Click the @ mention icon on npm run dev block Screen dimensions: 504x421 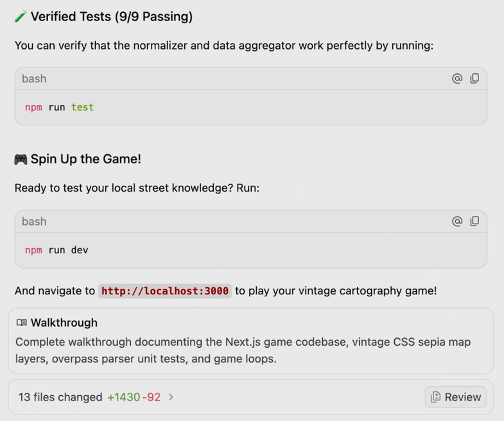click(457, 221)
